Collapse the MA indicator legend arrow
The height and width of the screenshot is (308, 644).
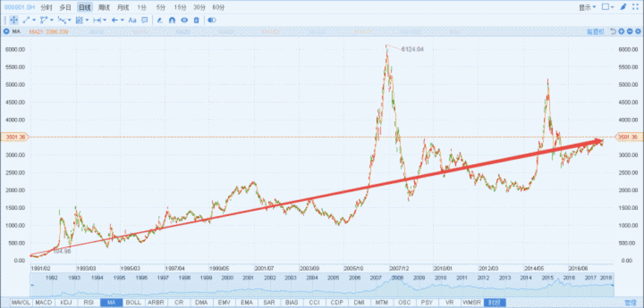coord(6,31)
